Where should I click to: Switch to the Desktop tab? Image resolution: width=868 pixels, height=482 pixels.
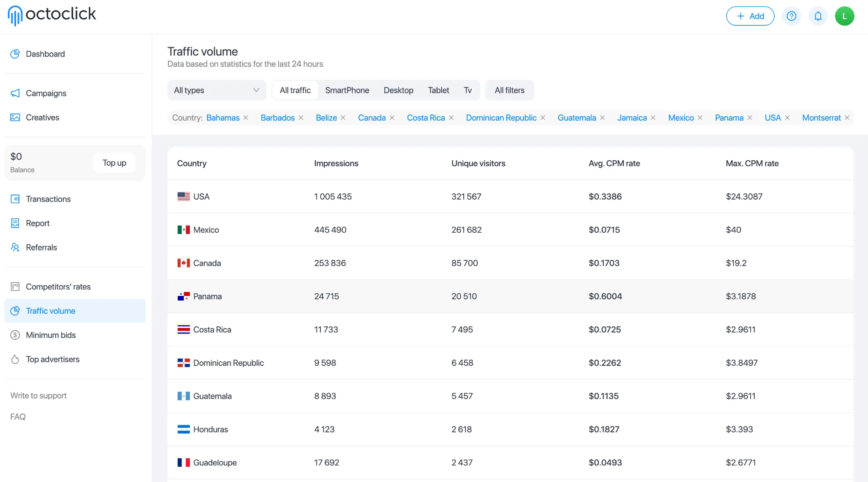click(x=398, y=90)
